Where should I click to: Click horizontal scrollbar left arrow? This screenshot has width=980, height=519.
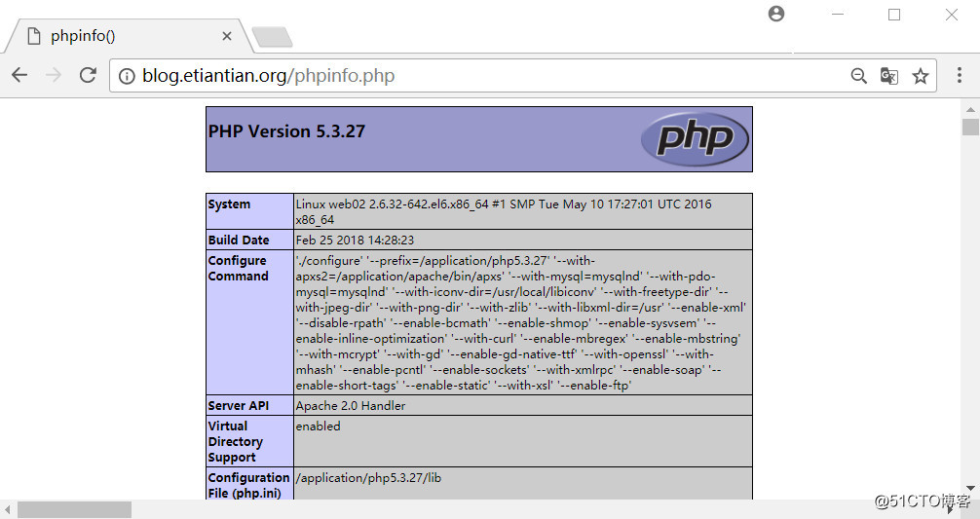point(8,509)
